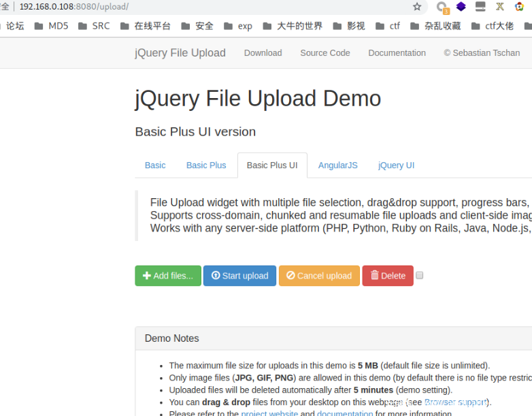Open the Browser support link
This screenshot has width=532, height=416.
click(x=455, y=402)
